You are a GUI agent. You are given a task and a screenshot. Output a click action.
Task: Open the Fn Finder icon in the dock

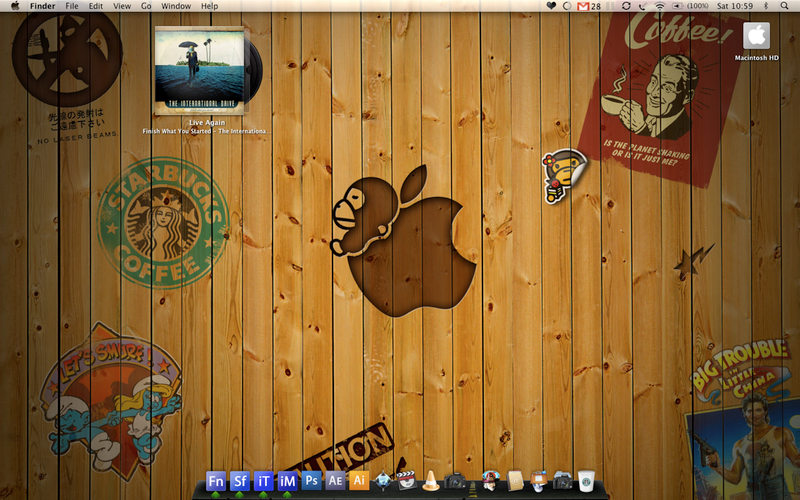pos(216,481)
